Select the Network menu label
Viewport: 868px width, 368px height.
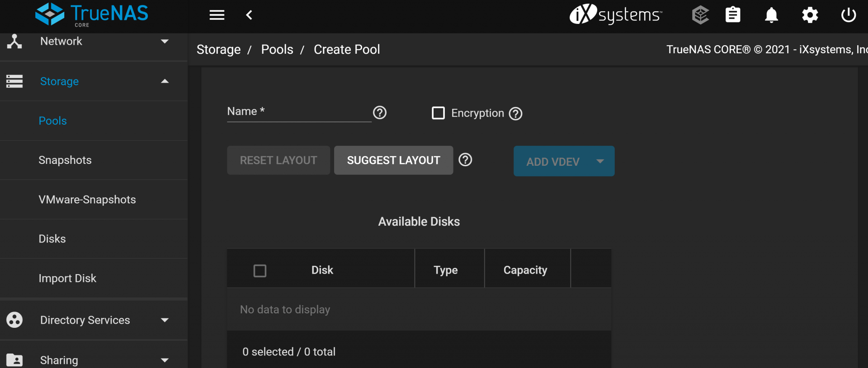click(x=61, y=41)
